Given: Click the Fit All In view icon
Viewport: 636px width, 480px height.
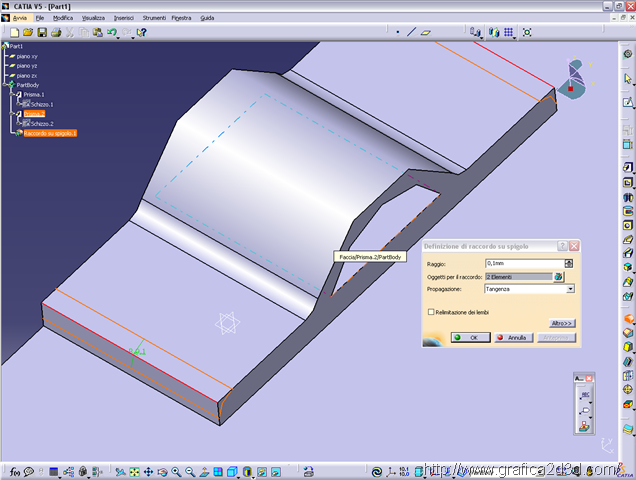Looking at the screenshot, I should point(134,471).
